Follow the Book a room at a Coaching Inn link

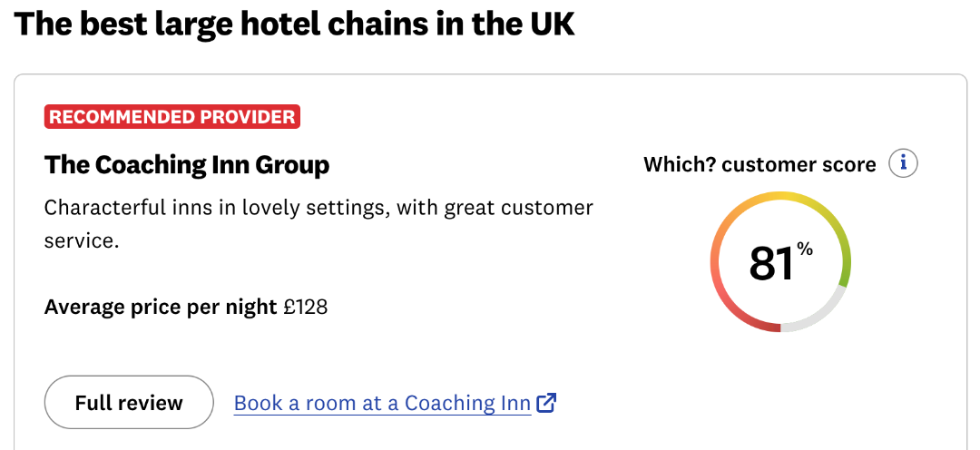tap(382, 403)
